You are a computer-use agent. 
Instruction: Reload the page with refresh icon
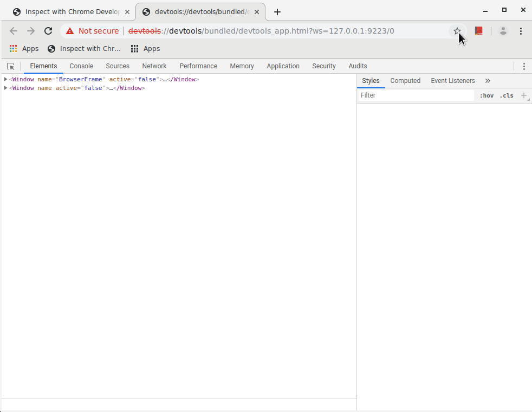[48, 31]
